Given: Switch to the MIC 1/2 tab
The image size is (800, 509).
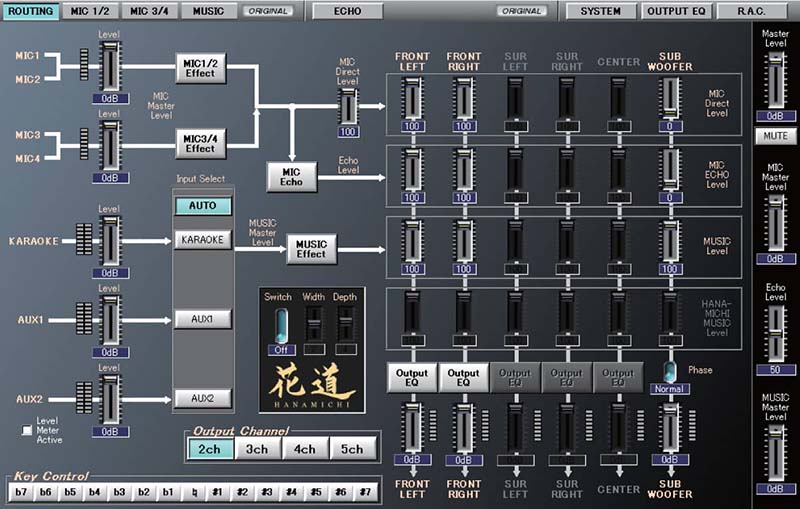Looking at the screenshot, I should tap(90, 11).
